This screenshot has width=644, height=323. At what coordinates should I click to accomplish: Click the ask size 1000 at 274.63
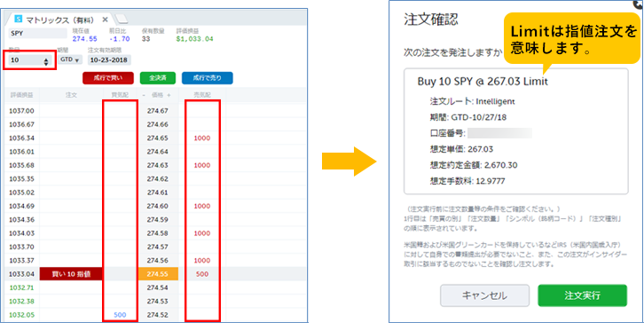[x=202, y=165]
